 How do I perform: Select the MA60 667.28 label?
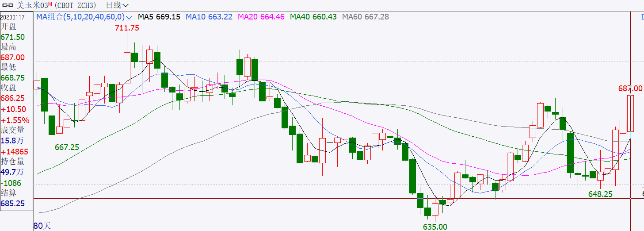pyautogui.click(x=366, y=17)
